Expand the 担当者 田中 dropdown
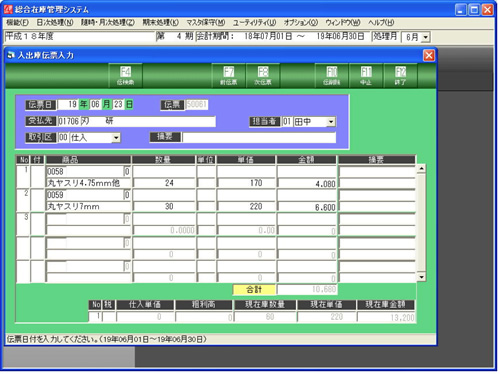500x374 pixels. coord(331,122)
